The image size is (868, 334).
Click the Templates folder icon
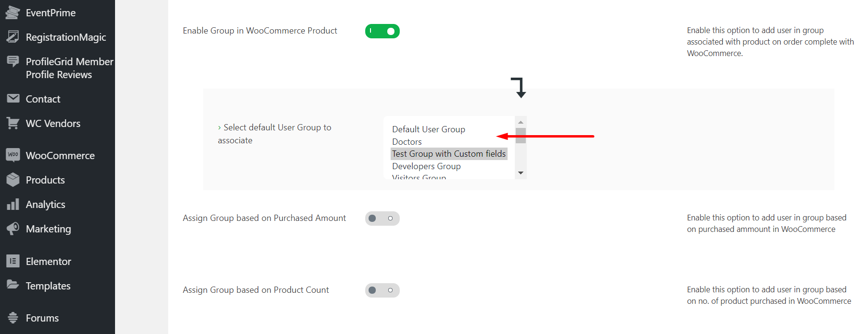[x=13, y=285]
